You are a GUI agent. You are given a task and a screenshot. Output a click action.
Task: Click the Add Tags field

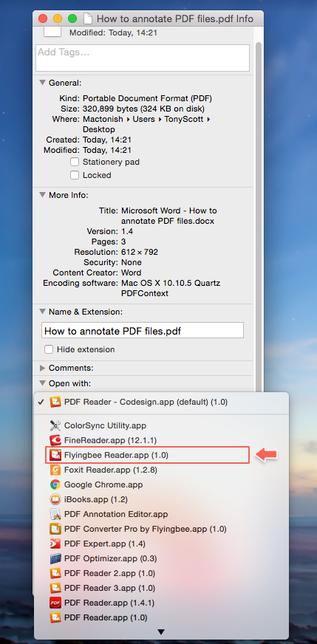pyautogui.click(x=143, y=58)
